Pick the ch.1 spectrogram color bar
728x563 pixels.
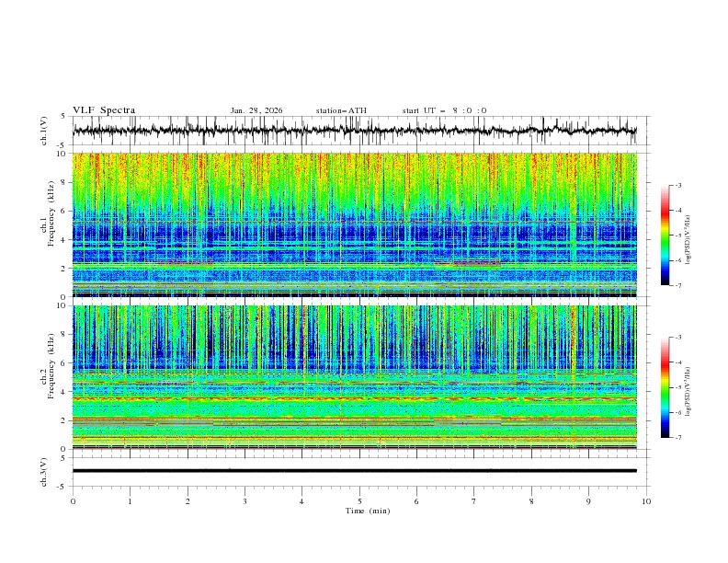coord(665,235)
